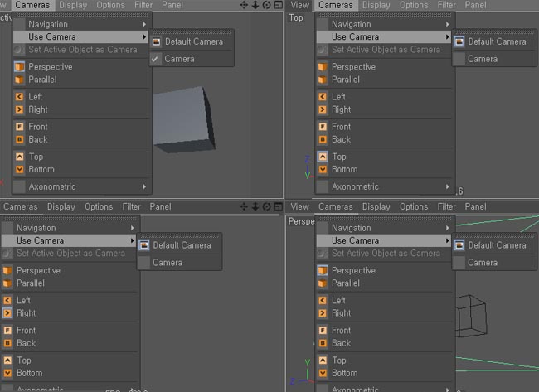Open Display menu in upper-left viewport header

(x=73, y=5)
